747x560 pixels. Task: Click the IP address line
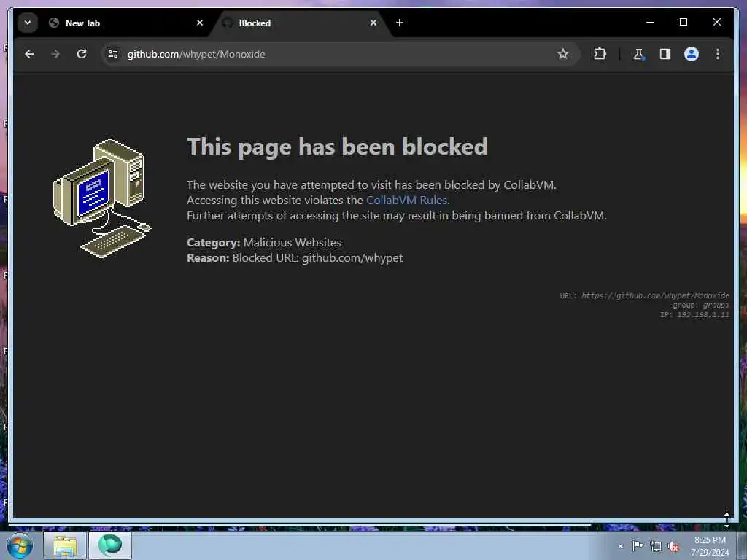(694, 315)
